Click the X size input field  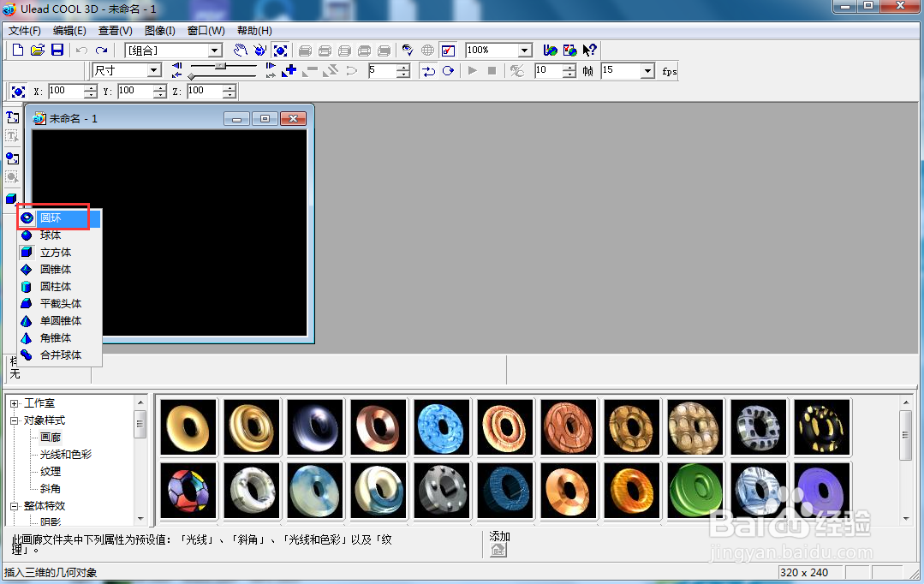pos(65,91)
